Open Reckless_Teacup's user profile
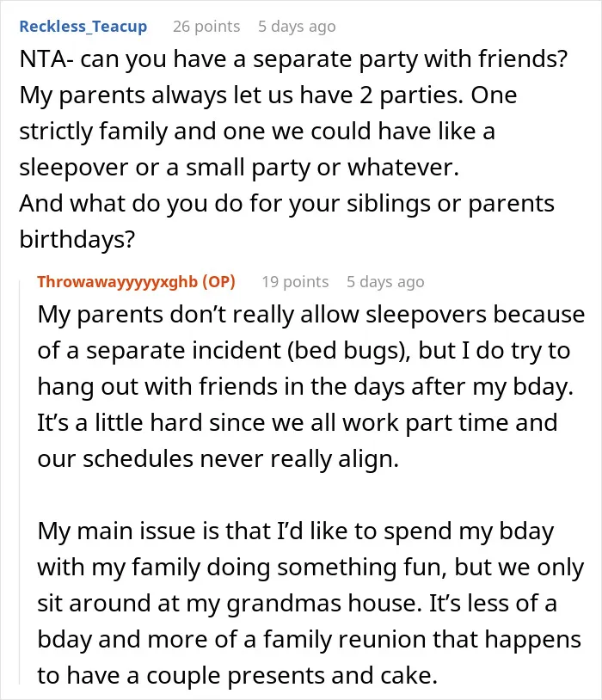Viewport: 602px width, 700px height. point(83,27)
